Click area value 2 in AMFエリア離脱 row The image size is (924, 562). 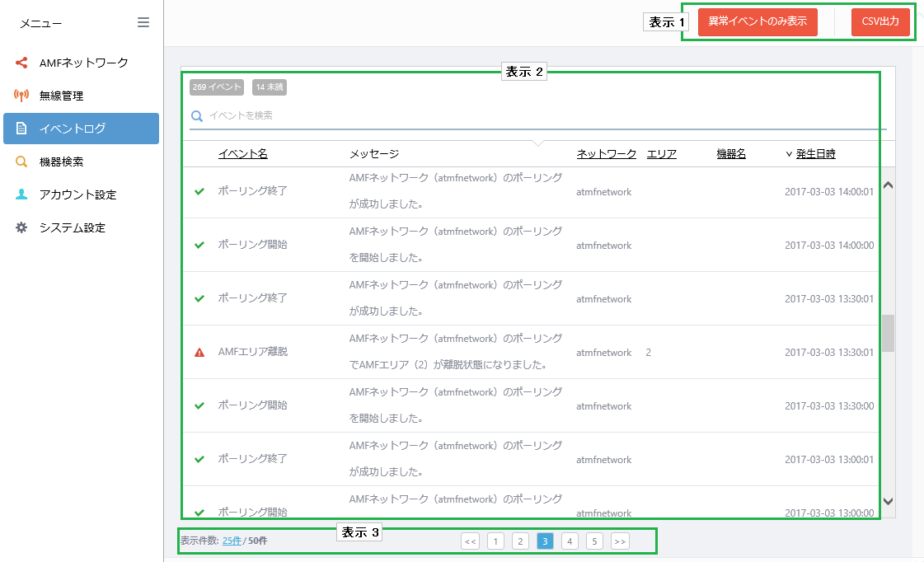[648, 353]
